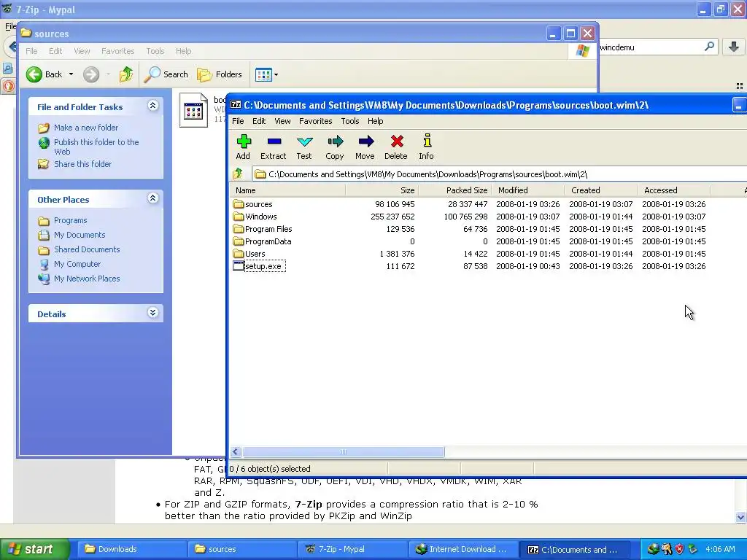Image resolution: width=747 pixels, height=560 pixels.
Task: Click scrollbar left arrow in 7-Zip list
Action: click(x=236, y=451)
